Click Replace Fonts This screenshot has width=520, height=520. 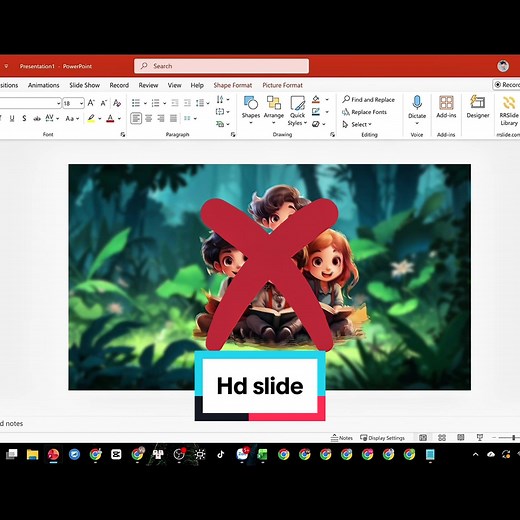click(x=365, y=112)
